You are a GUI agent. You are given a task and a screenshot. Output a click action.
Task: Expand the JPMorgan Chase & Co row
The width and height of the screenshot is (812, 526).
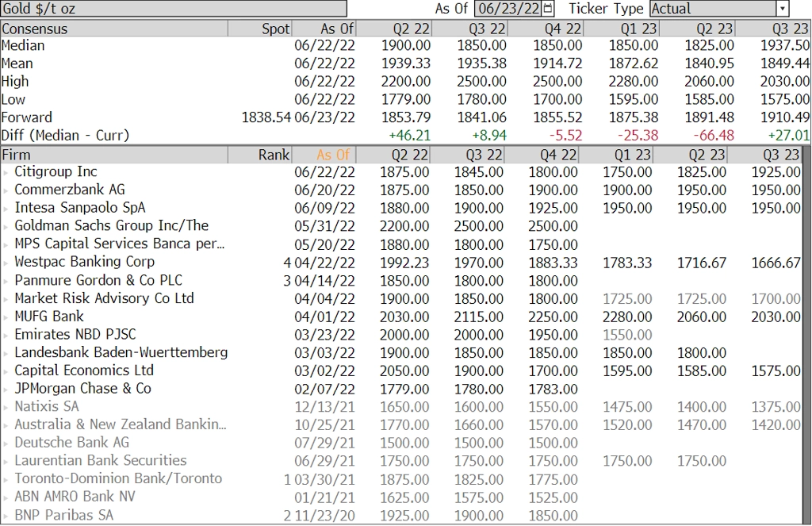[x=6, y=390]
